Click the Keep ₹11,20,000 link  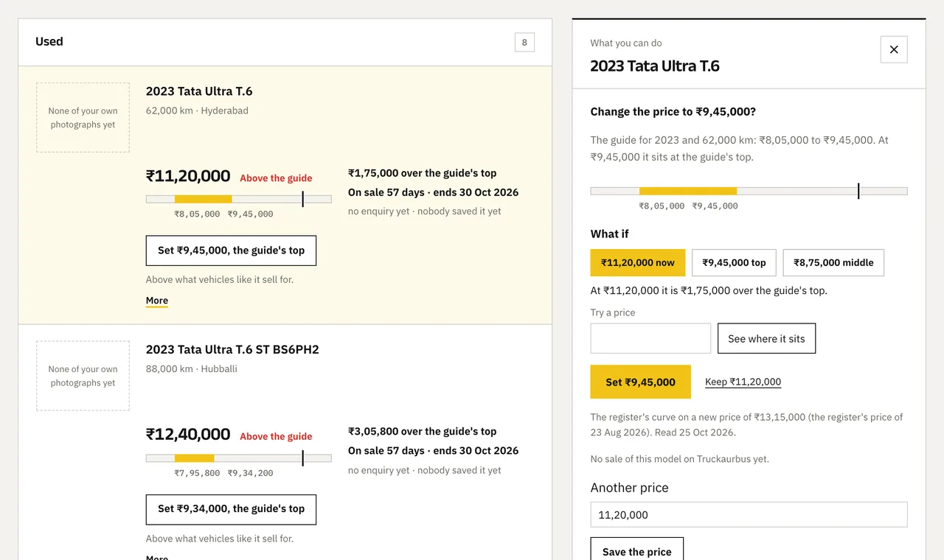(x=743, y=382)
